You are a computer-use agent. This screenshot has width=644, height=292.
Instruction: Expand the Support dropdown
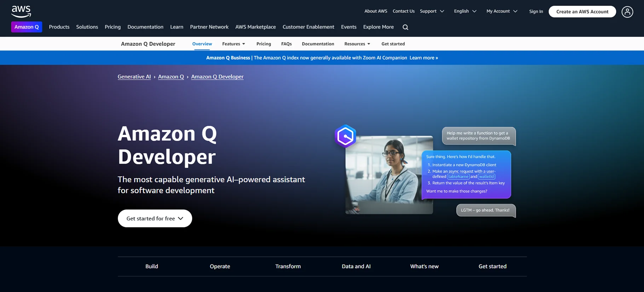point(432,11)
